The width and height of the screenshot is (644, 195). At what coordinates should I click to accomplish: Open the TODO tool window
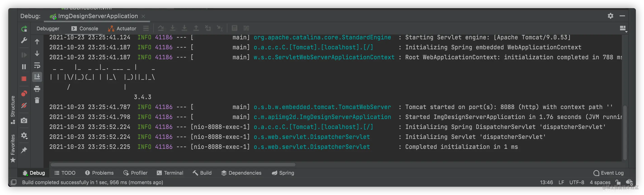click(x=65, y=173)
